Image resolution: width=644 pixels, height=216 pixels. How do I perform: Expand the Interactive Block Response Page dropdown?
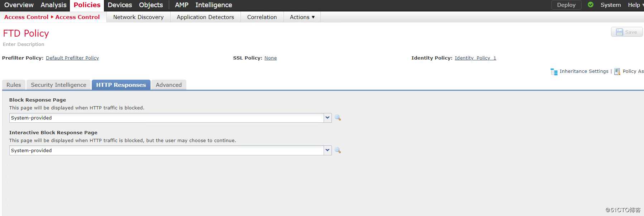pyautogui.click(x=327, y=150)
